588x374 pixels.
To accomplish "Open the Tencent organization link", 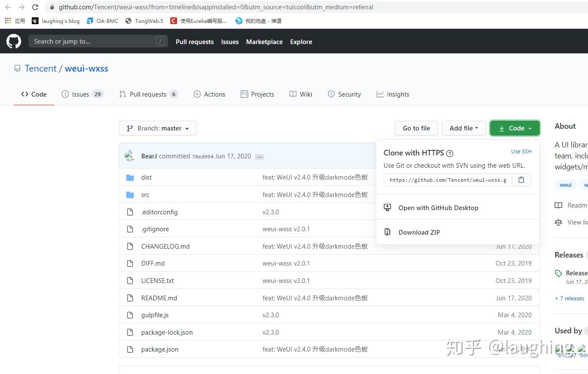I will [41, 69].
